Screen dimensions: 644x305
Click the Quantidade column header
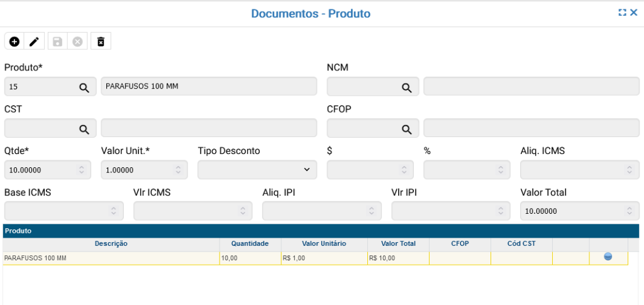[250, 243]
